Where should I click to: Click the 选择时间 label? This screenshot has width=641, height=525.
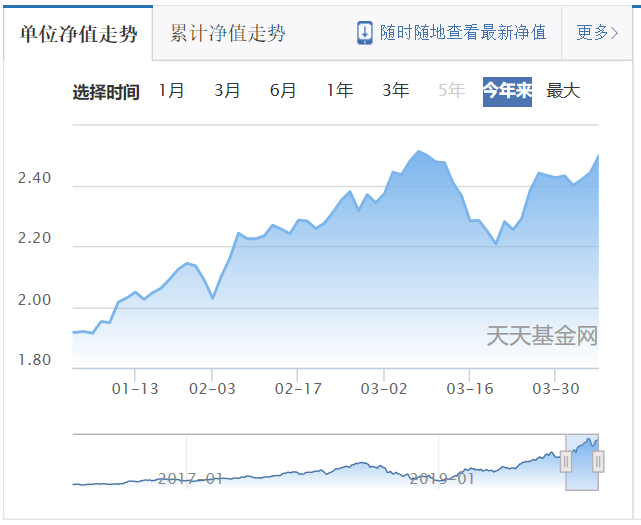pyautogui.click(x=106, y=92)
